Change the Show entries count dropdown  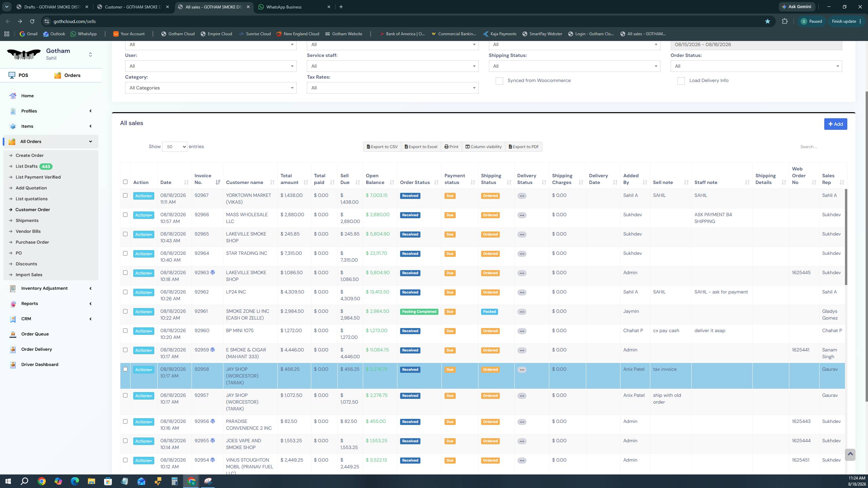(x=175, y=147)
